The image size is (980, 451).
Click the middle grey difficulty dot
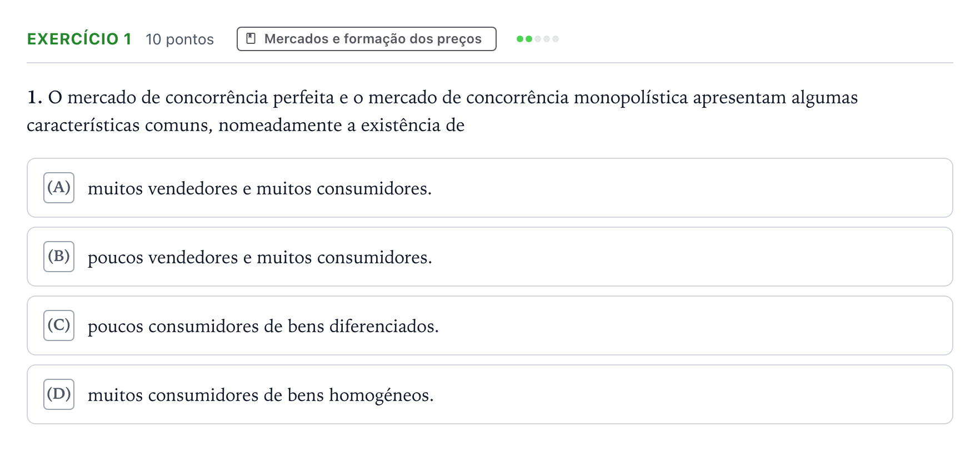click(547, 39)
